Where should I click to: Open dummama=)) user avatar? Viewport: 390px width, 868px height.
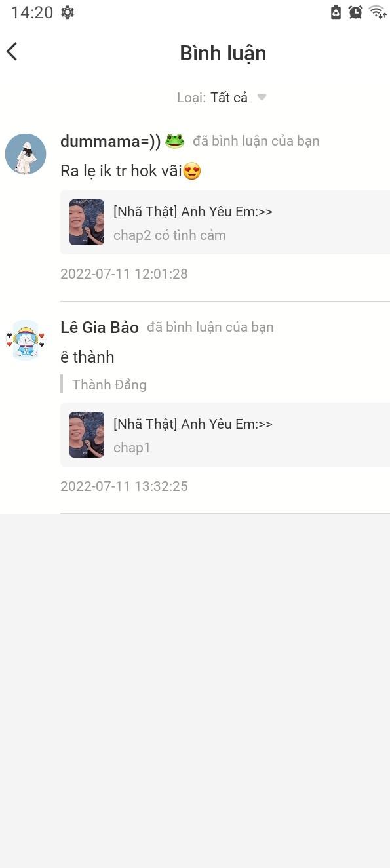pos(26,154)
